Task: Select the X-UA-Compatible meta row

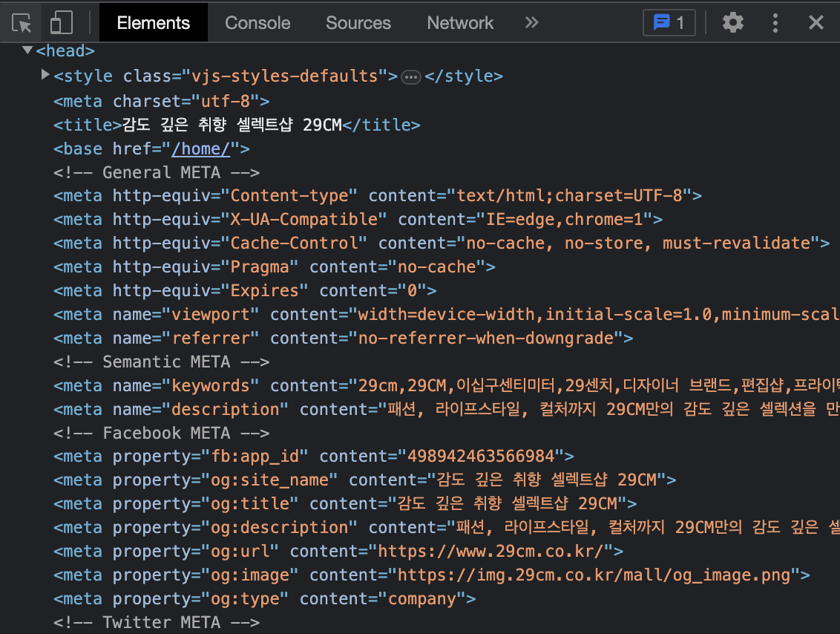Action: click(358, 219)
